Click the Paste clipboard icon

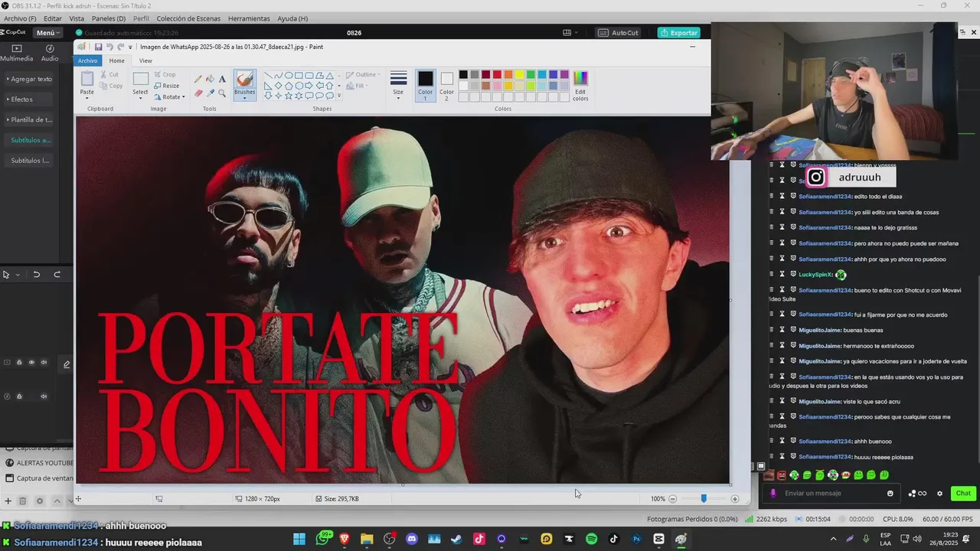87,79
